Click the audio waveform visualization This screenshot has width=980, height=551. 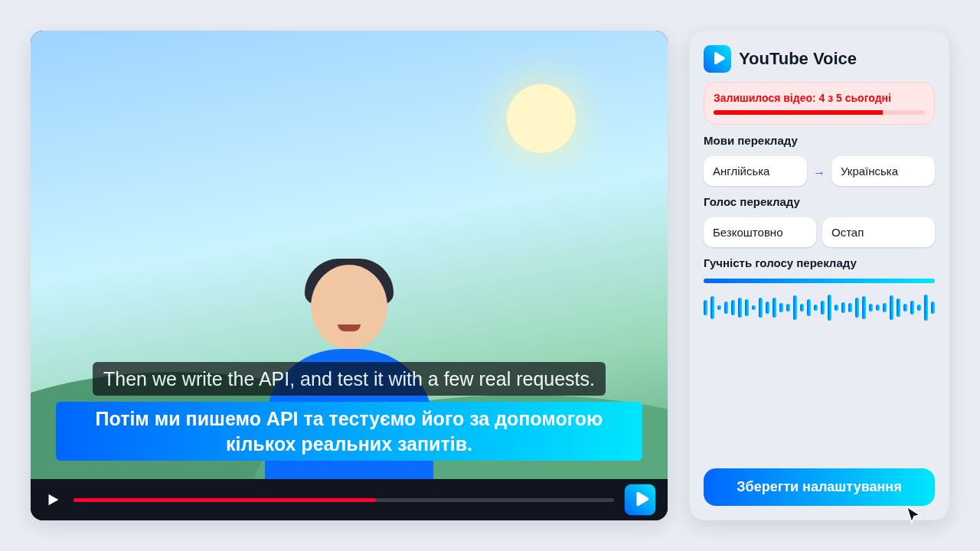[819, 308]
